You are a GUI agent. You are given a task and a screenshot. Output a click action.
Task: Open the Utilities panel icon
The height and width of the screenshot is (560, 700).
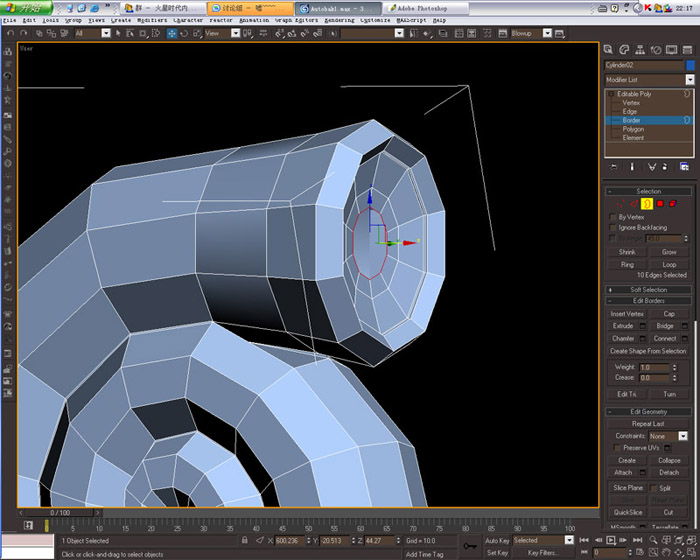(x=687, y=50)
